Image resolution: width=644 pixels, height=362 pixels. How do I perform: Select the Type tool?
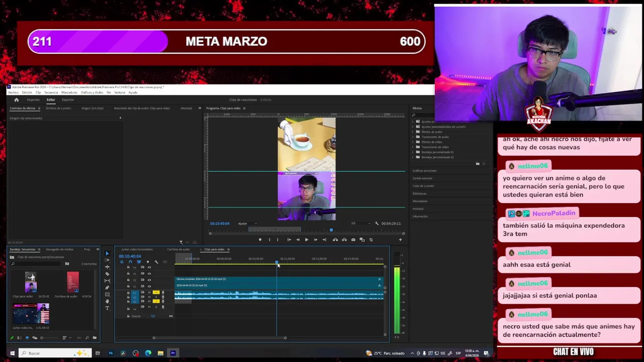click(107, 308)
